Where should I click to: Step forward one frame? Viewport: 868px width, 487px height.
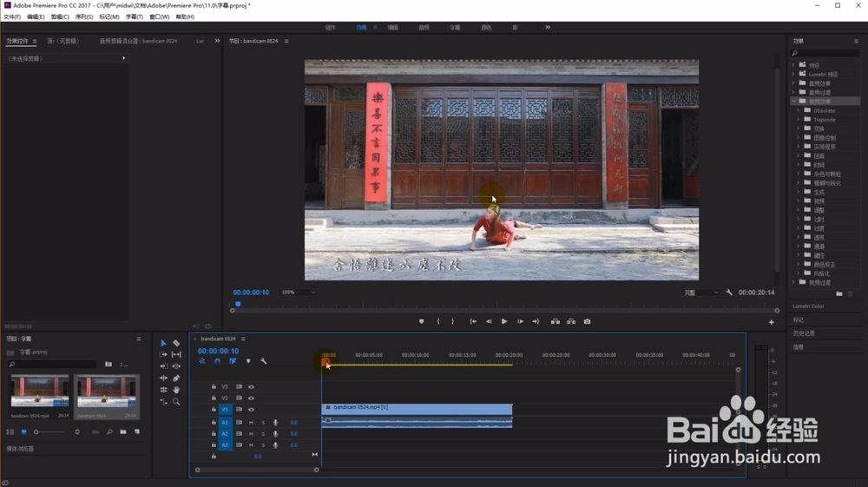pos(520,321)
